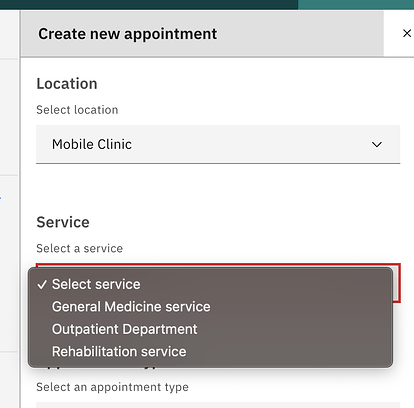The image size is (414, 408).
Task: Click the 'Select location' field label
Action: (77, 110)
